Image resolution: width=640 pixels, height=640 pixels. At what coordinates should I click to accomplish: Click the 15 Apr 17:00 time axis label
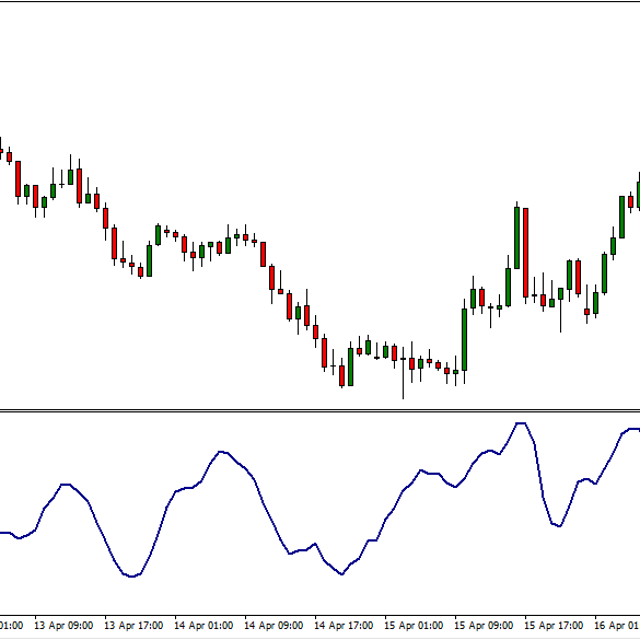pos(554,625)
